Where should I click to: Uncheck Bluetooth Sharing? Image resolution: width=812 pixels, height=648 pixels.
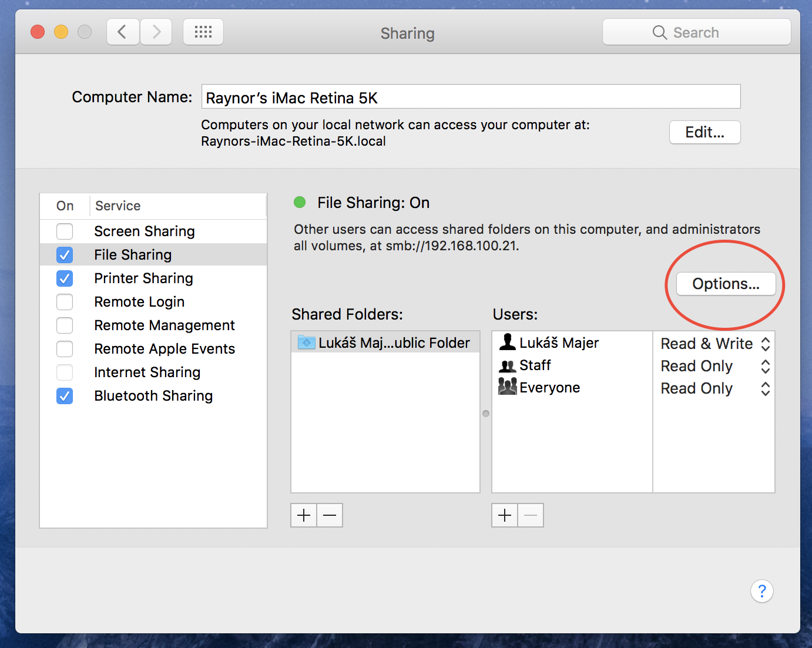point(65,396)
